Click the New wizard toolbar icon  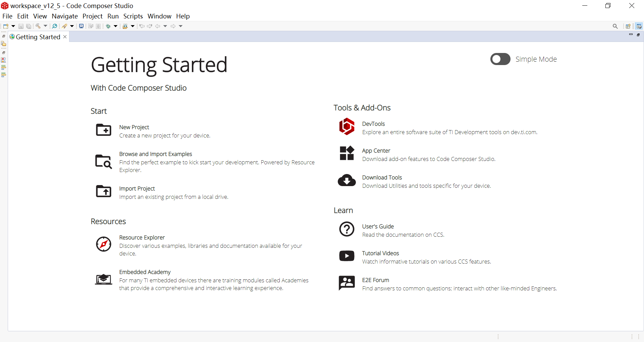pyautogui.click(x=6, y=26)
